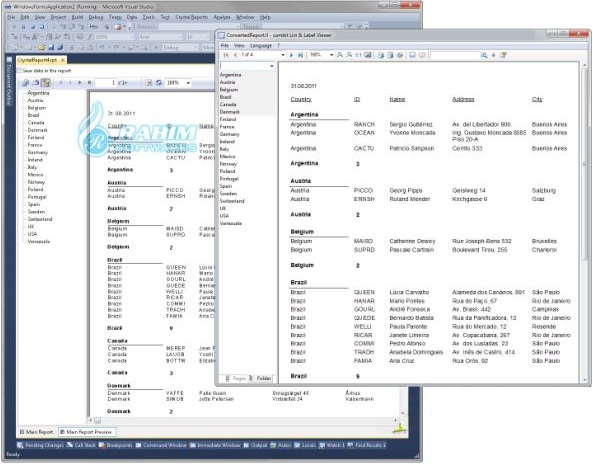Open page number dropdown in List & Label Viewer
This screenshot has height=464, width=593.
[x=283, y=55]
